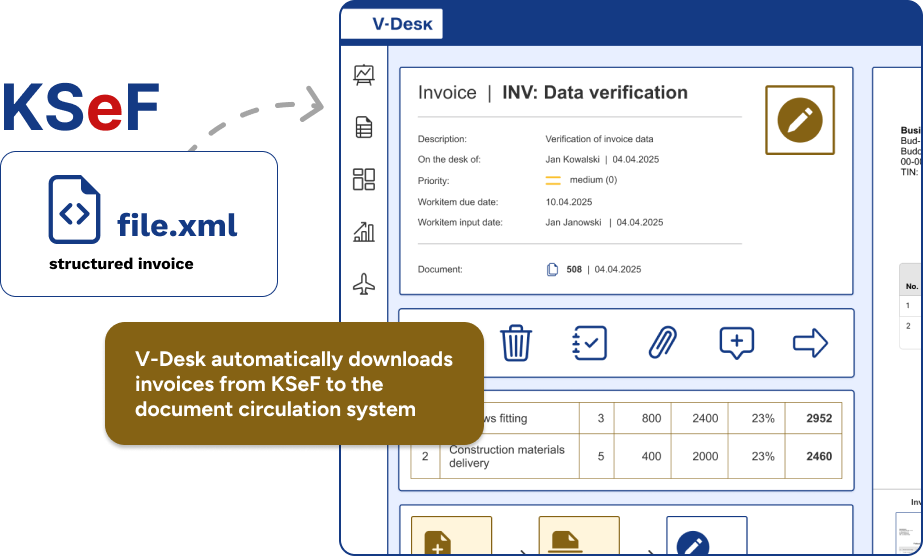Select the net amount cell 2000
Viewport: 923px width, 556px height.
pyautogui.click(x=700, y=456)
